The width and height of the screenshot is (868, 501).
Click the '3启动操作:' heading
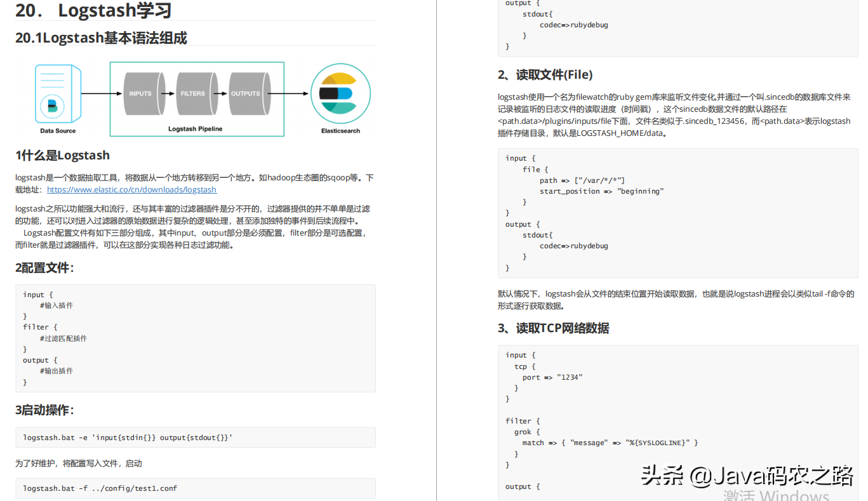44,410
